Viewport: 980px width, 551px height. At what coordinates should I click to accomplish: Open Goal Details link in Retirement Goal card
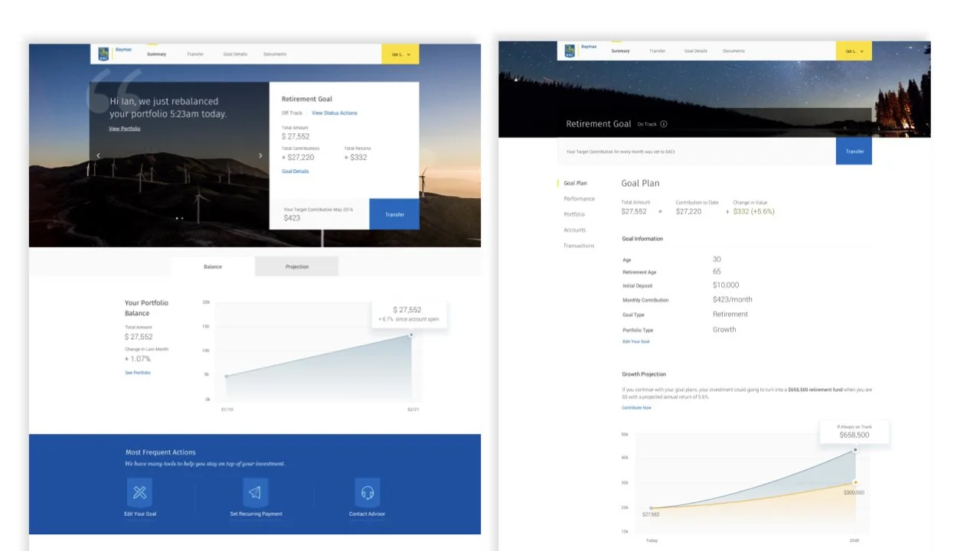296,171
